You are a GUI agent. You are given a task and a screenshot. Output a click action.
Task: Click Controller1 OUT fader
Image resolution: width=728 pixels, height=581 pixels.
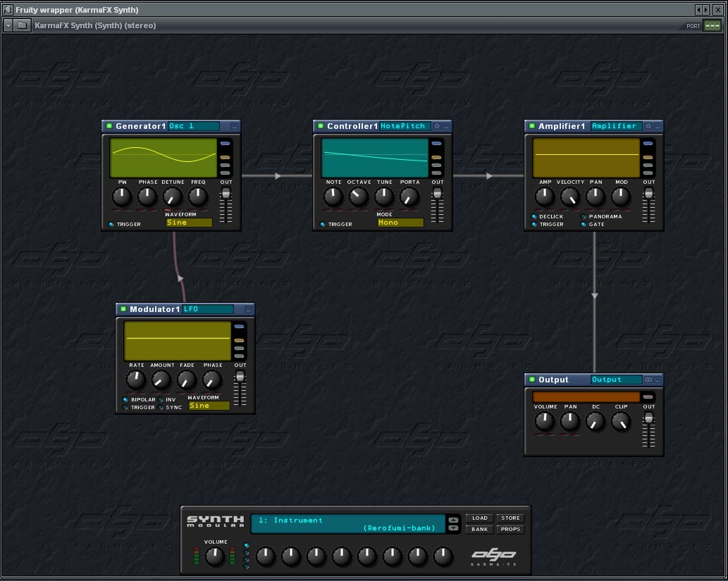point(438,193)
